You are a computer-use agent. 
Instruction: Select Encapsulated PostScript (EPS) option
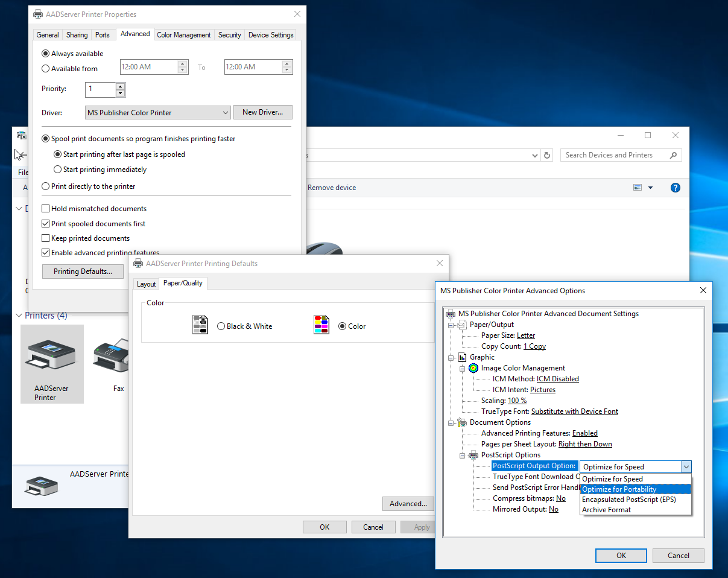pos(628,500)
